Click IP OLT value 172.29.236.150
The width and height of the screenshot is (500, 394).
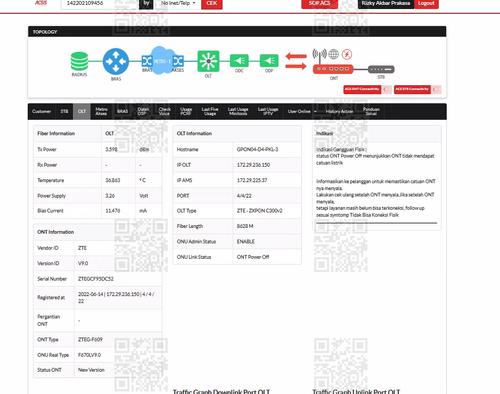coord(253,165)
